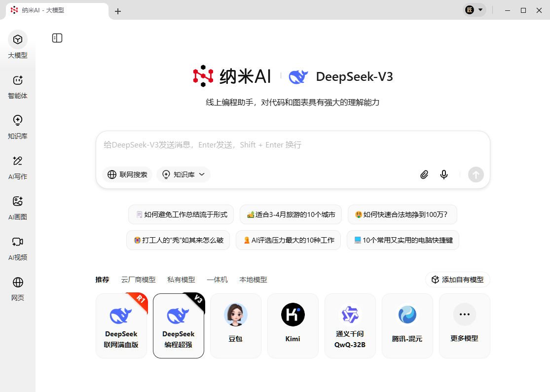The height and width of the screenshot is (392, 550).
Task: Click the user avatar in title bar
Action: (x=470, y=10)
